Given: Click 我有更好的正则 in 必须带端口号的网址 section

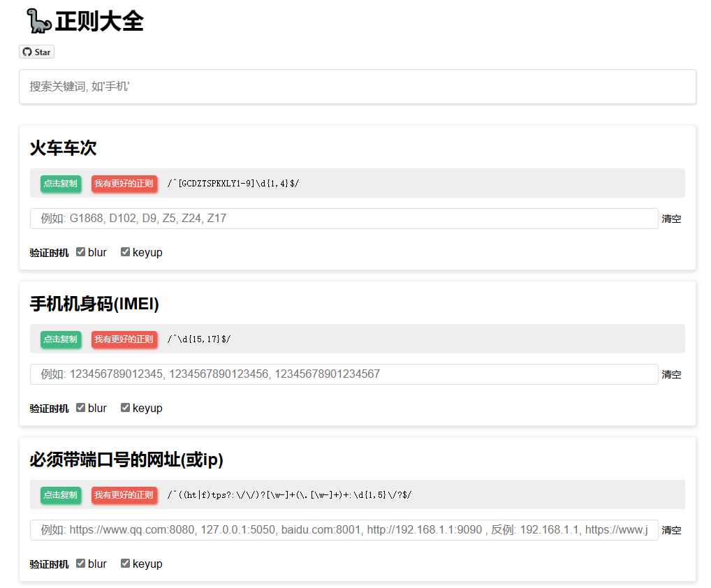Looking at the screenshot, I should click(x=124, y=495).
